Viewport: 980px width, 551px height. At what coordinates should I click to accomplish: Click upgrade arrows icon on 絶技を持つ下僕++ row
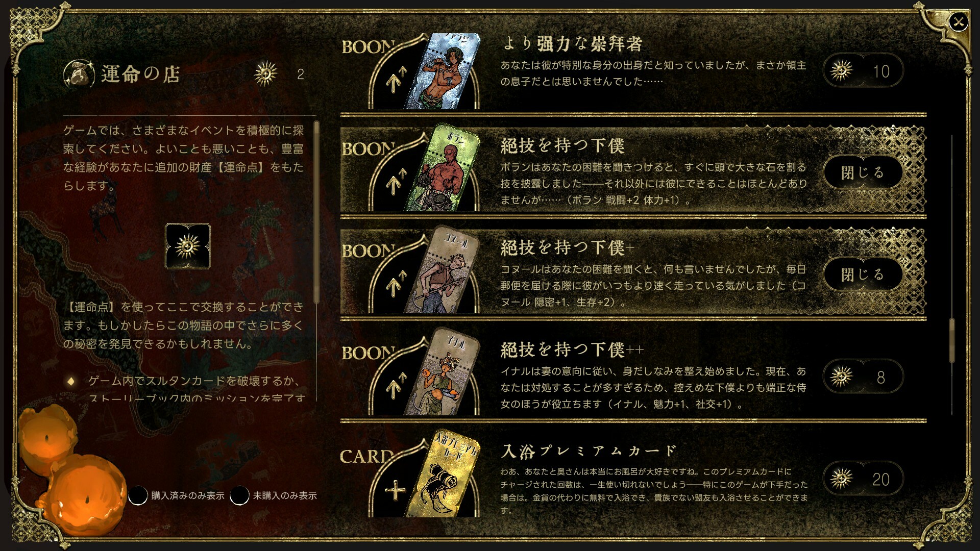pyautogui.click(x=396, y=386)
